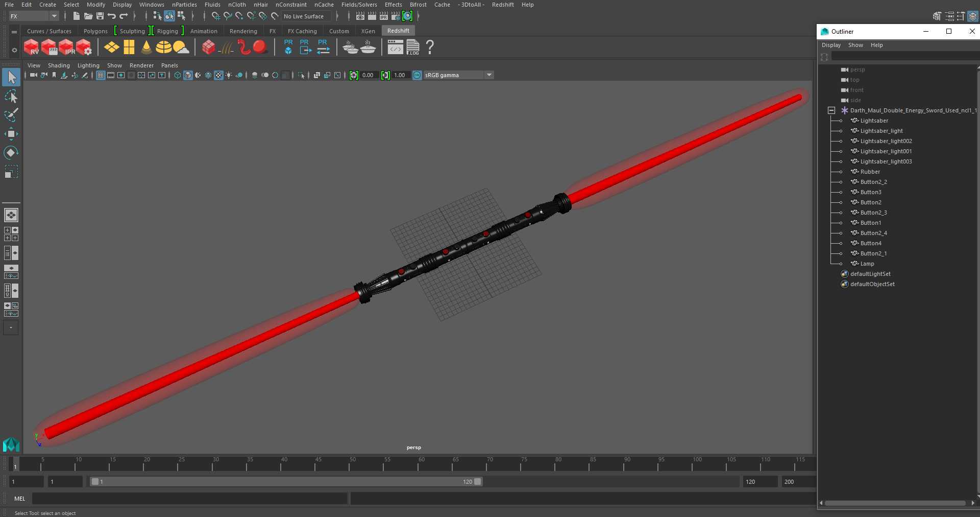The image size is (980, 517).
Task: Open Redshift log file shelf icon
Action: 412,48
